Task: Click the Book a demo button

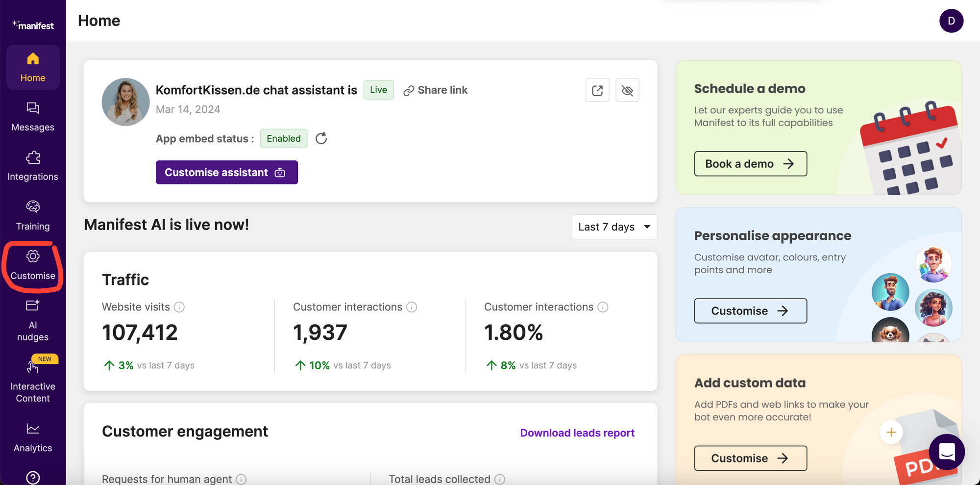Action: [750, 163]
